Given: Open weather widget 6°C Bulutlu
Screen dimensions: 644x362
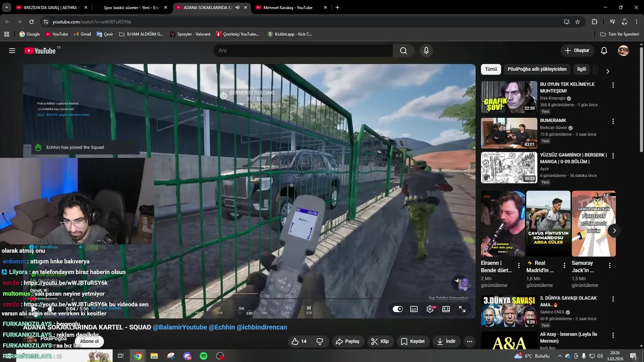Looking at the screenshot, I should click(x=532, y=356).
